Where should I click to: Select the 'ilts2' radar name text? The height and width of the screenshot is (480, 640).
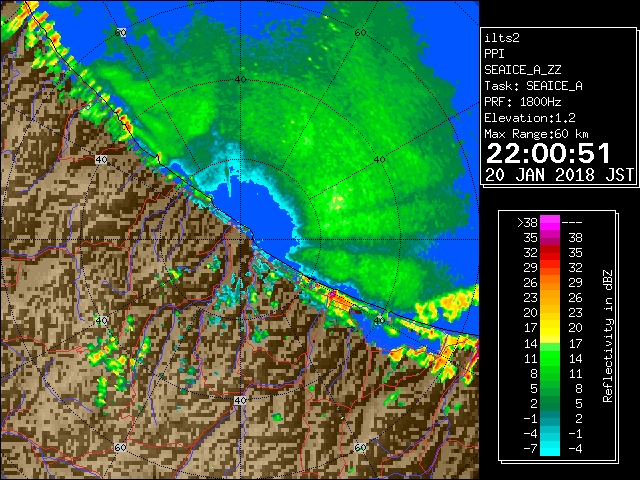(x=502, y=38)
